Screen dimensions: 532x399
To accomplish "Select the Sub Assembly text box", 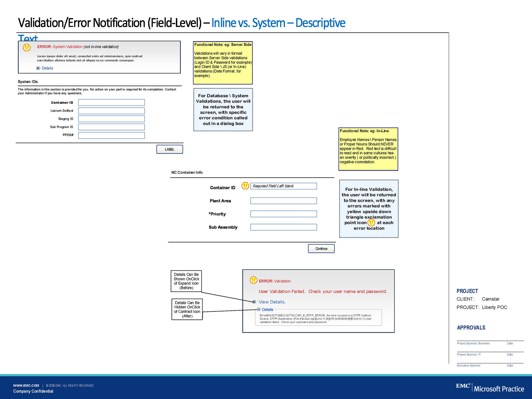I will pos(283,227).
